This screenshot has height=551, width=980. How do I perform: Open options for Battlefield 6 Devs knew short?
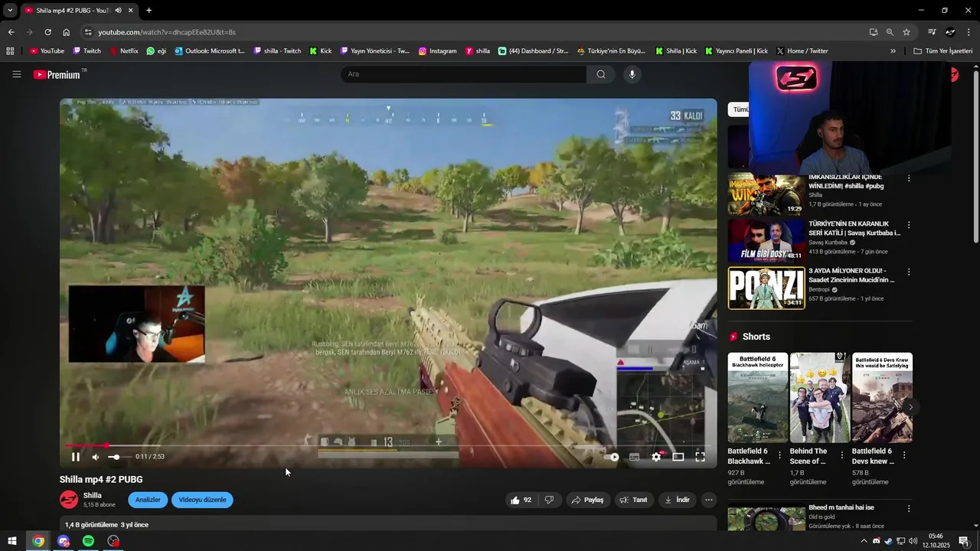[x=904, y=455]
